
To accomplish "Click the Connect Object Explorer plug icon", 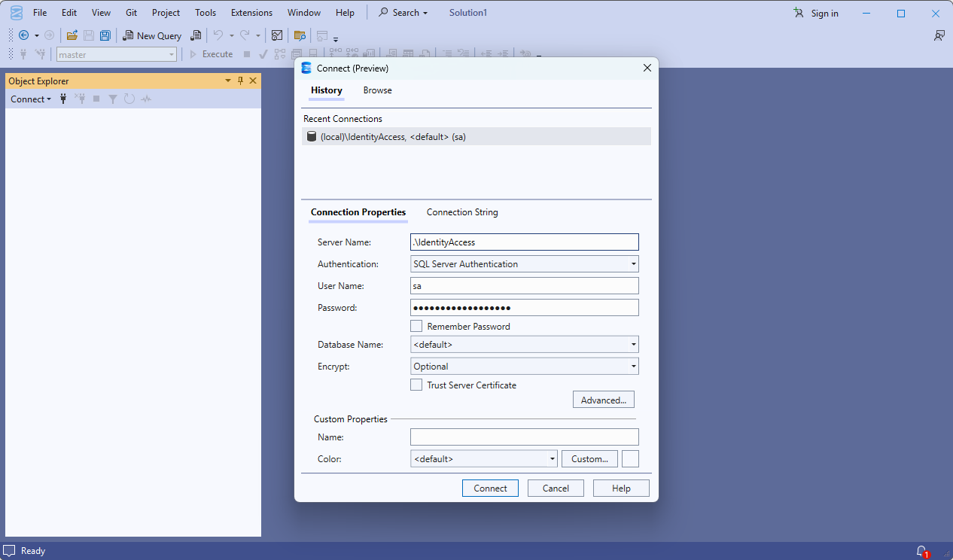I will tap(63, 99).
